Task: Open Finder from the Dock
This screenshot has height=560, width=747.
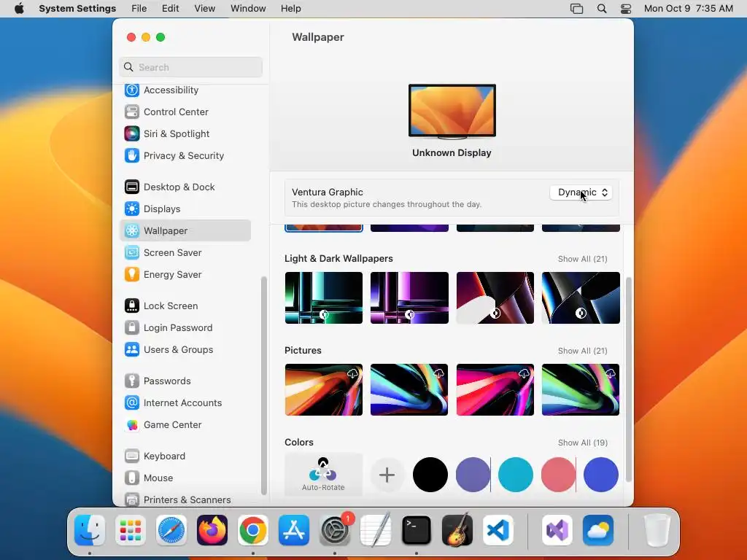Action: point(90,530)
